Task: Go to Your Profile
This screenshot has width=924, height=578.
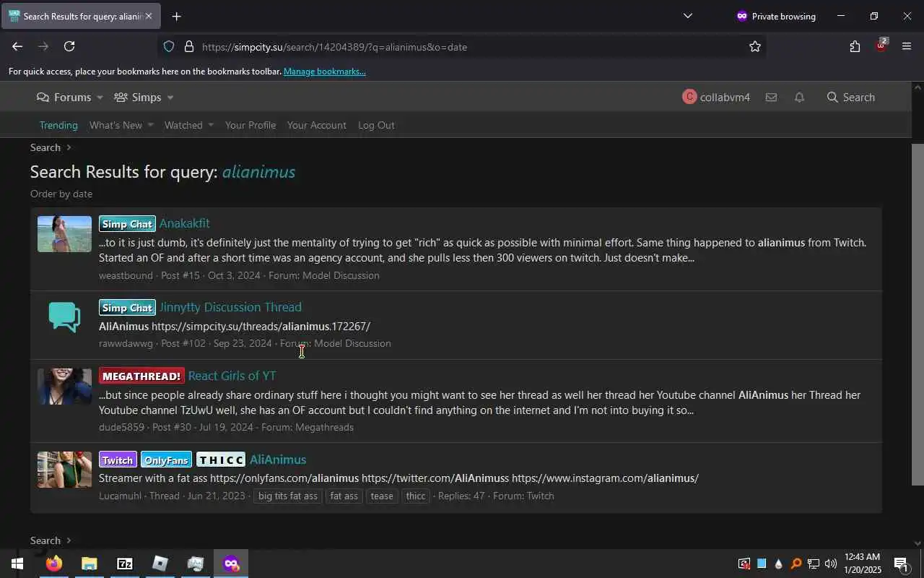Action: pyautogui.click(x=250, y=125)
